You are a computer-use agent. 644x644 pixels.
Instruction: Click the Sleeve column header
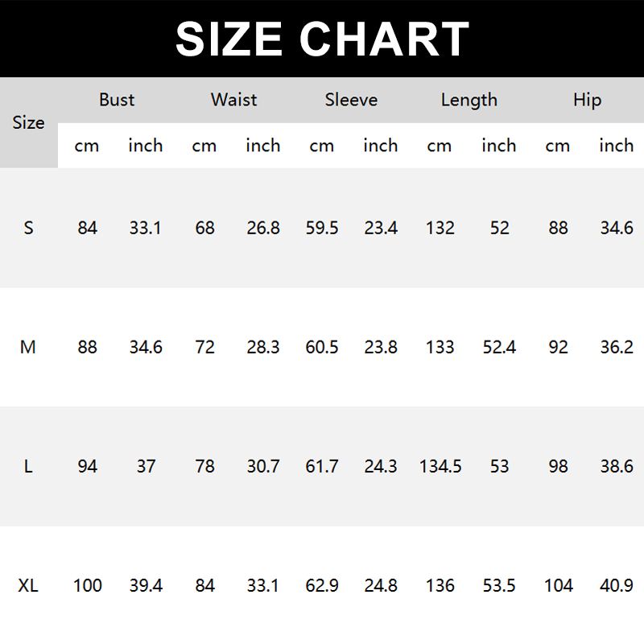click(351, 100)
